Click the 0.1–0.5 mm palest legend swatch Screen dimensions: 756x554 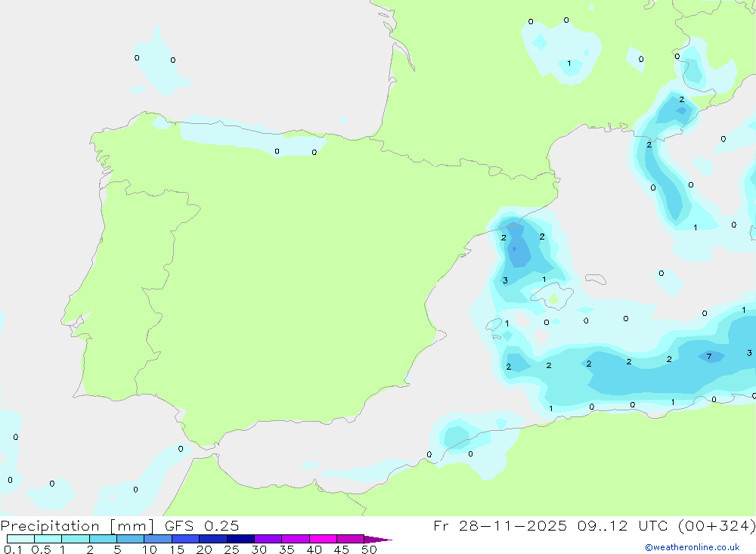(20, 539)
